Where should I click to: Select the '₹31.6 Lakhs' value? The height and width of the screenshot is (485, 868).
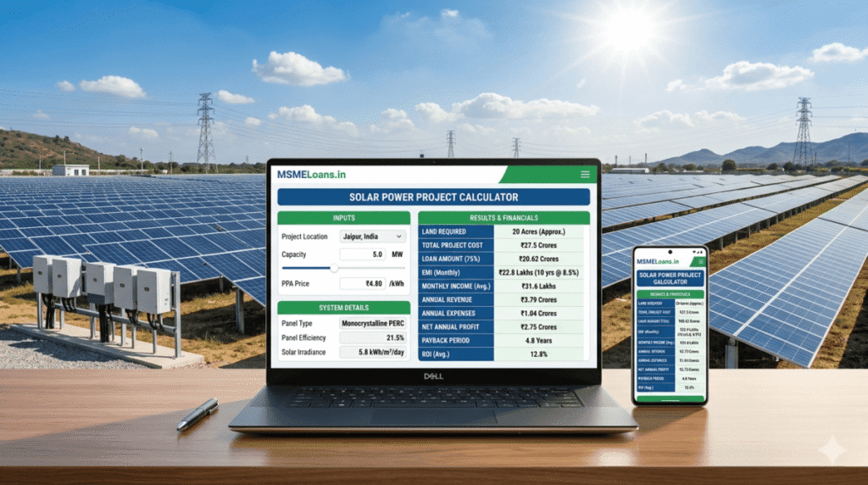tap(538, 287)
